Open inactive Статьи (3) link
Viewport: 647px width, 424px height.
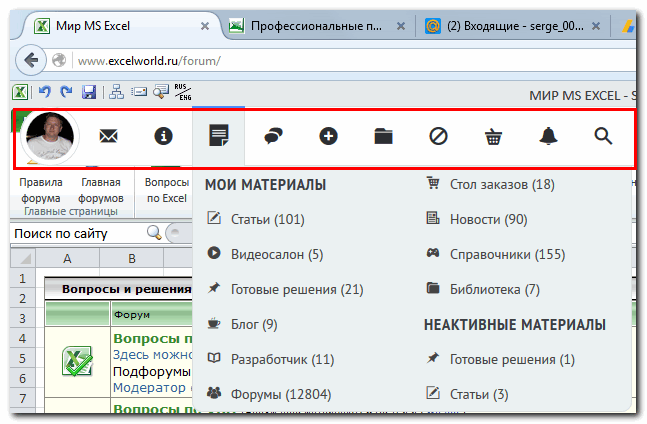tap(479, 394)
